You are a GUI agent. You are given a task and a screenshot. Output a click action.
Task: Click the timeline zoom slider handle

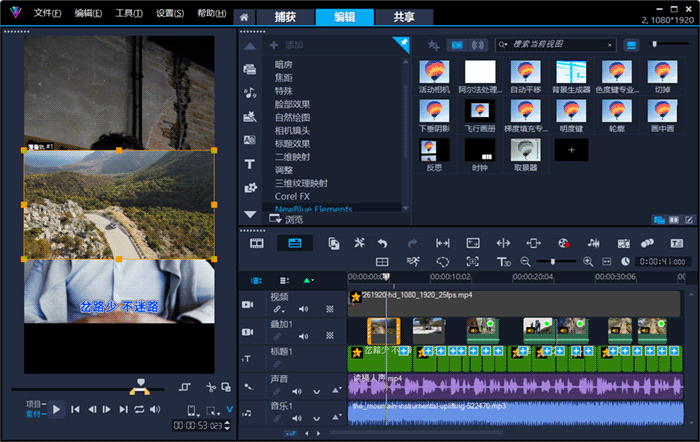pyautogui.click(x=553, y=262)
